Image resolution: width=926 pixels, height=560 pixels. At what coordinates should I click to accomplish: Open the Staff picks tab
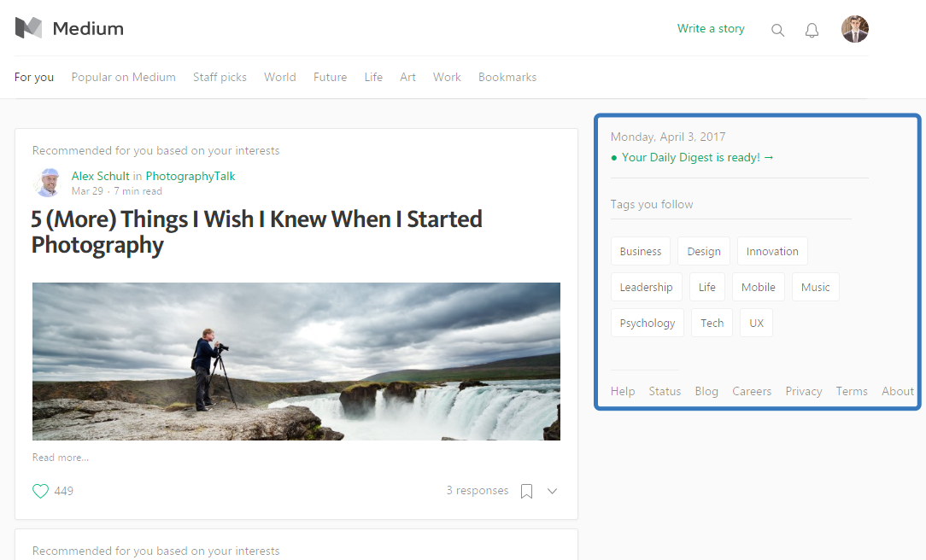(220, 77)
